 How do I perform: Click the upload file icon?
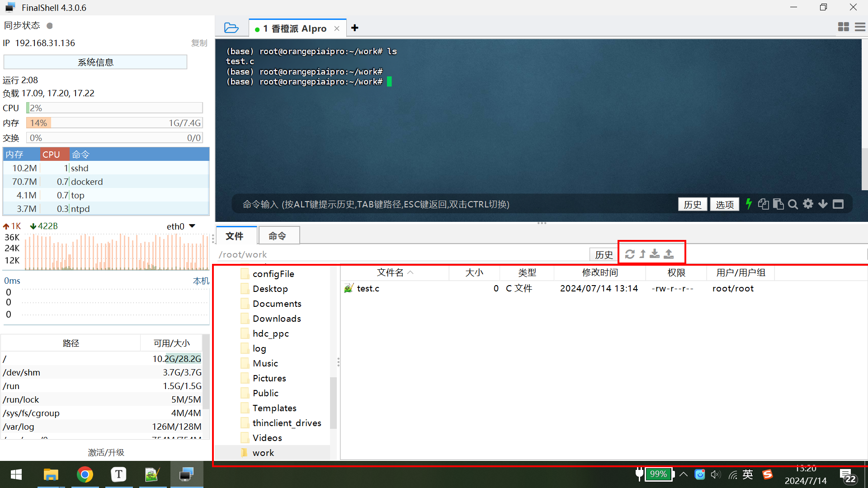click(669, 254)
